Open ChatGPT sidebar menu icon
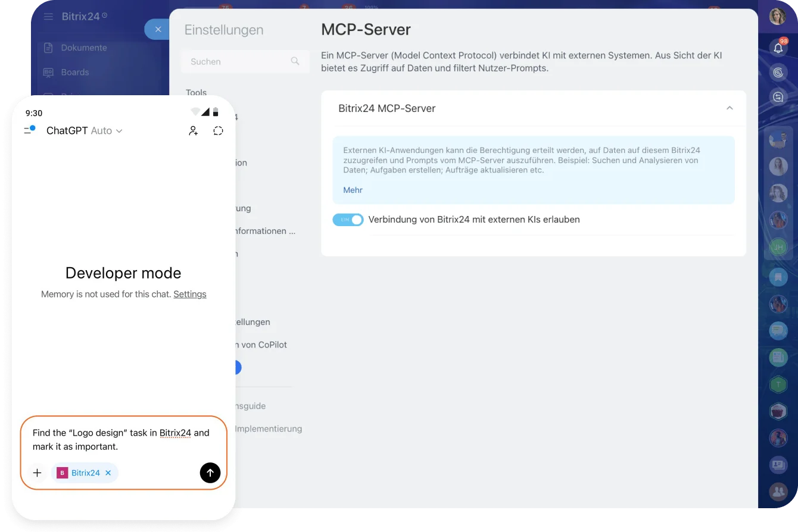This screenshot has height=532, width=798. 29,130
